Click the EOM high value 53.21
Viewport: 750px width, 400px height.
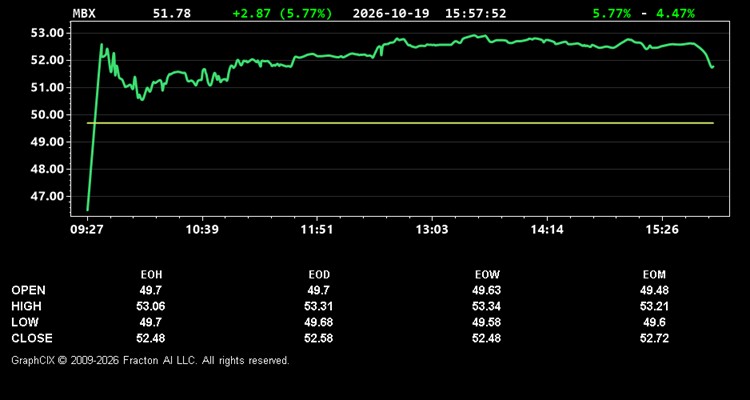click(x=654, y=306)
